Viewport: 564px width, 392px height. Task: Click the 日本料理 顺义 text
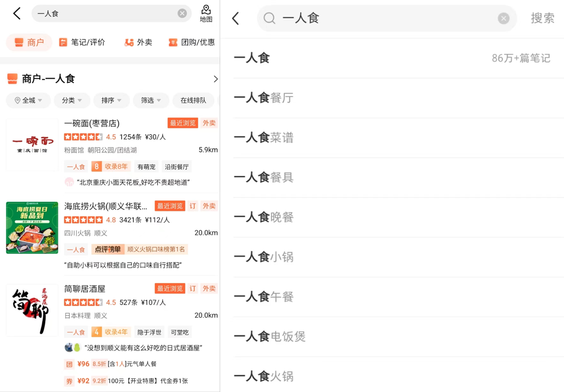point(86,315)
